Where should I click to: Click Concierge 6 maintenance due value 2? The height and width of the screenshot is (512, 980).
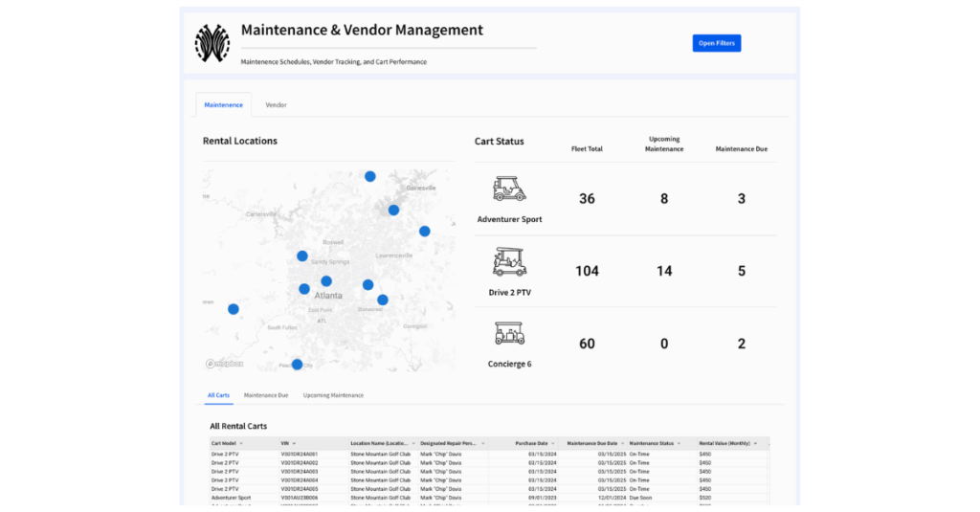click(742, 344)
